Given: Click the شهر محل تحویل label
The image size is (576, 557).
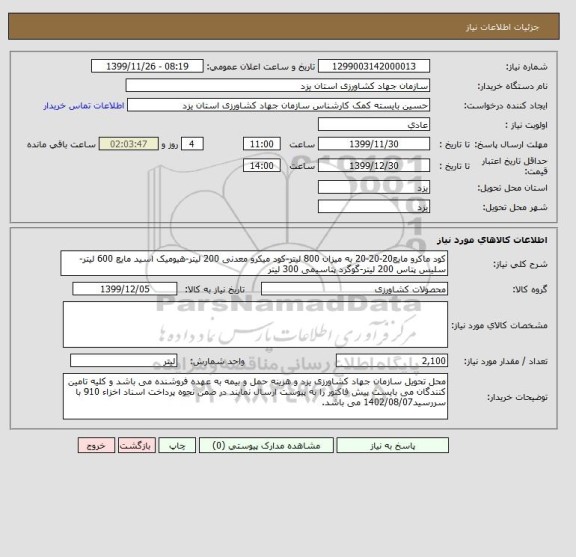Looking at the screenshot, I should tap(515, 208).
